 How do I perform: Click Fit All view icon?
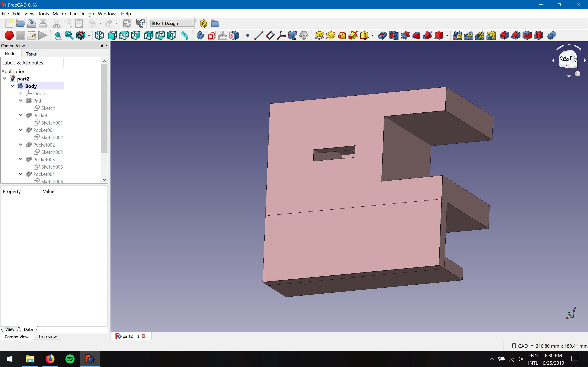(58, 35)
